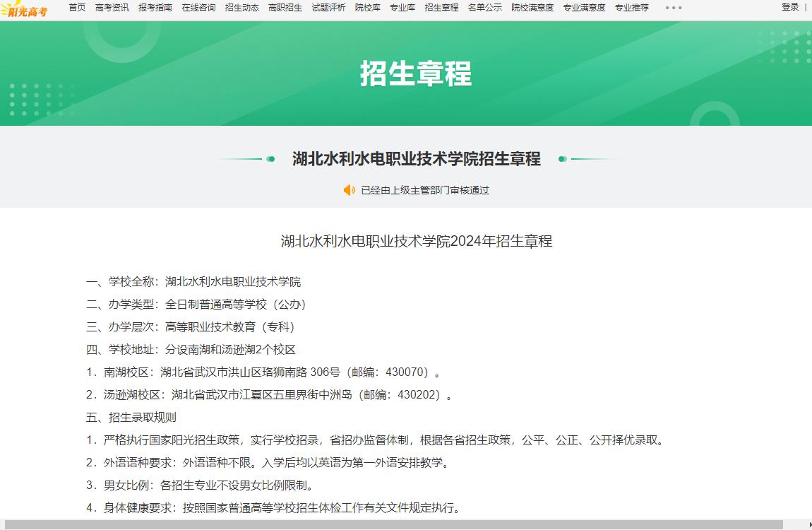The height and width of the screenshot is (530, 812).
Task: Navigate to 招生动态
Action: (241, 8)
